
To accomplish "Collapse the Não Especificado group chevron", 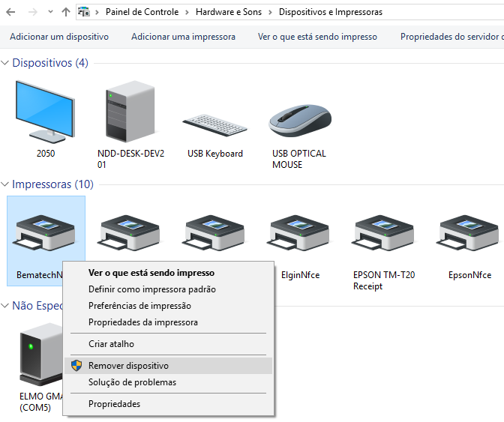I will (4, 305).
